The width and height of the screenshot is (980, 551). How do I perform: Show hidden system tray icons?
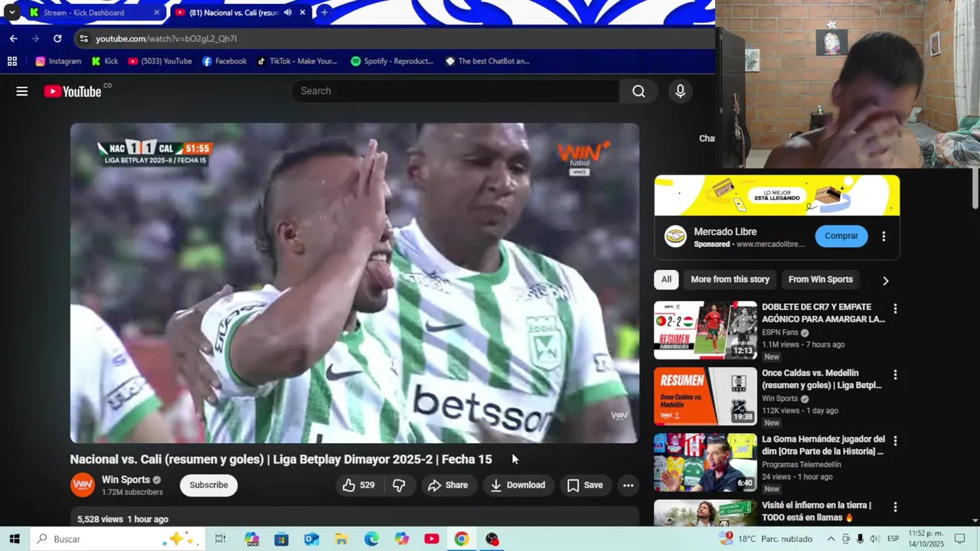[831, 539]
